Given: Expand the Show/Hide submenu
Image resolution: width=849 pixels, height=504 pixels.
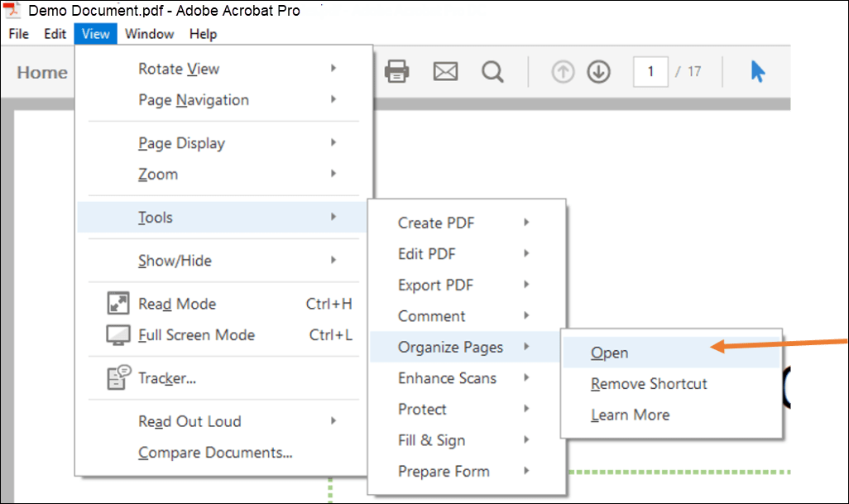Looking at the screenshot, I should tap(223, 261).
